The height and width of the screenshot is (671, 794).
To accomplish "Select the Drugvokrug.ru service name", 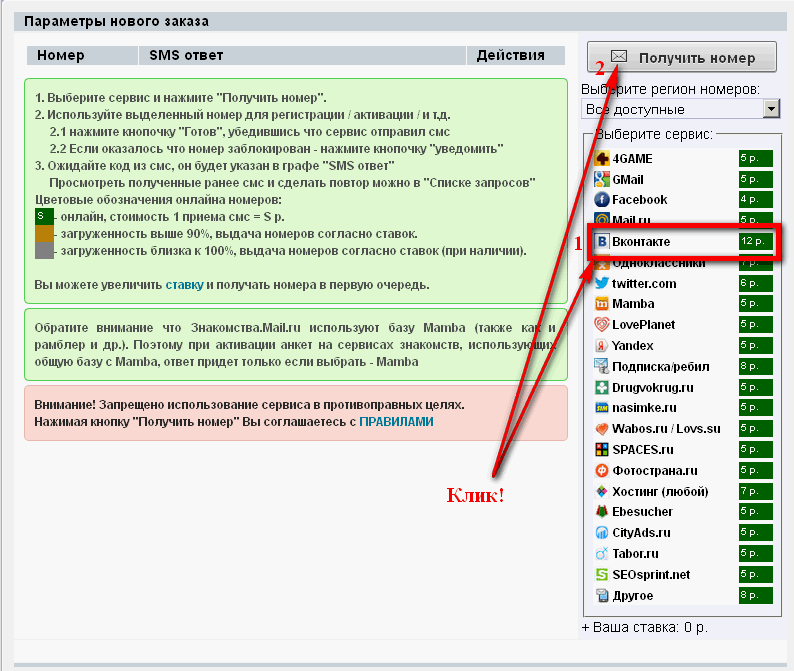I will tap(653, 388).
